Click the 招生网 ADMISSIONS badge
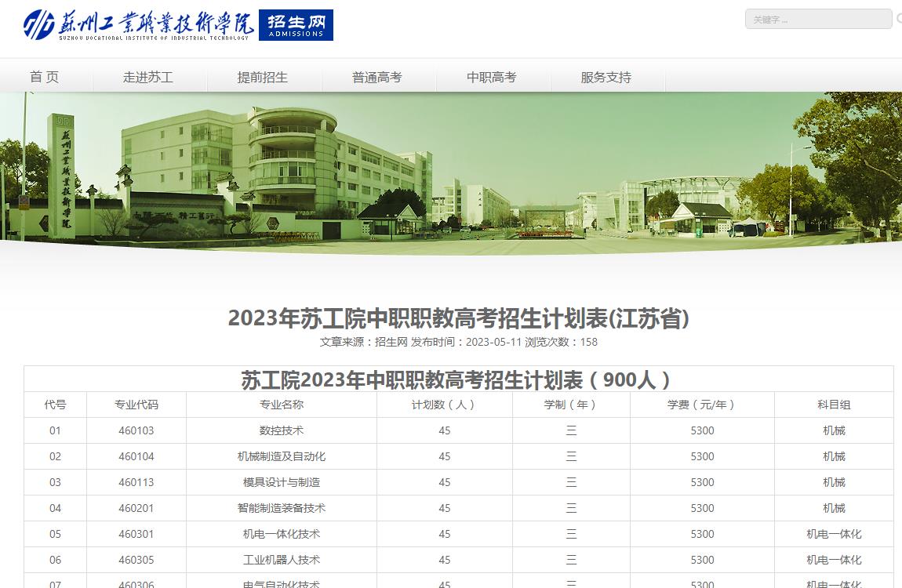This screenshot has width=902, height=588. 296,25
